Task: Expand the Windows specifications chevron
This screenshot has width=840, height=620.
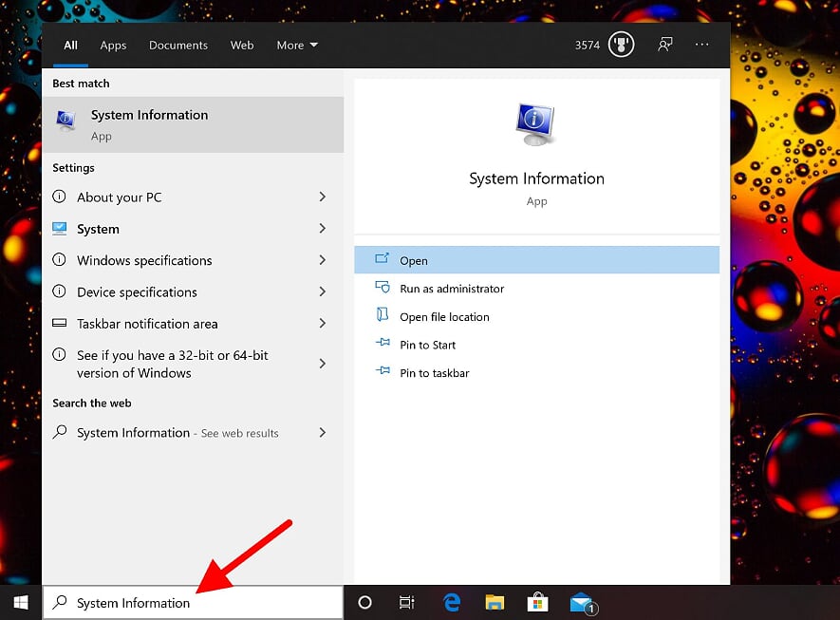Action: 323,260
